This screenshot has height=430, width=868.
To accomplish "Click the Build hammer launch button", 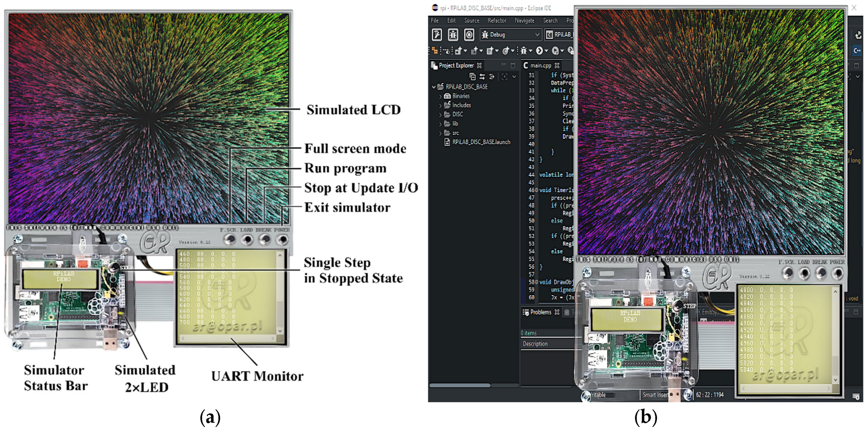I will point(437,34).
